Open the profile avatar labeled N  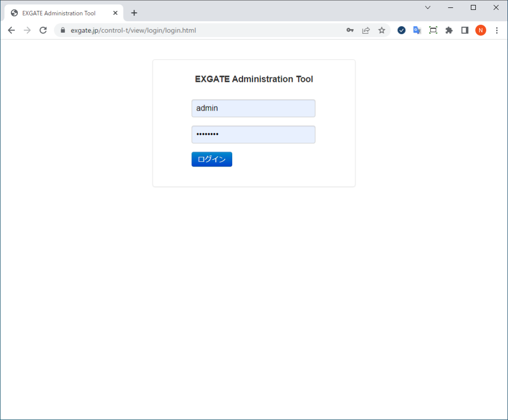click(481, 30)
